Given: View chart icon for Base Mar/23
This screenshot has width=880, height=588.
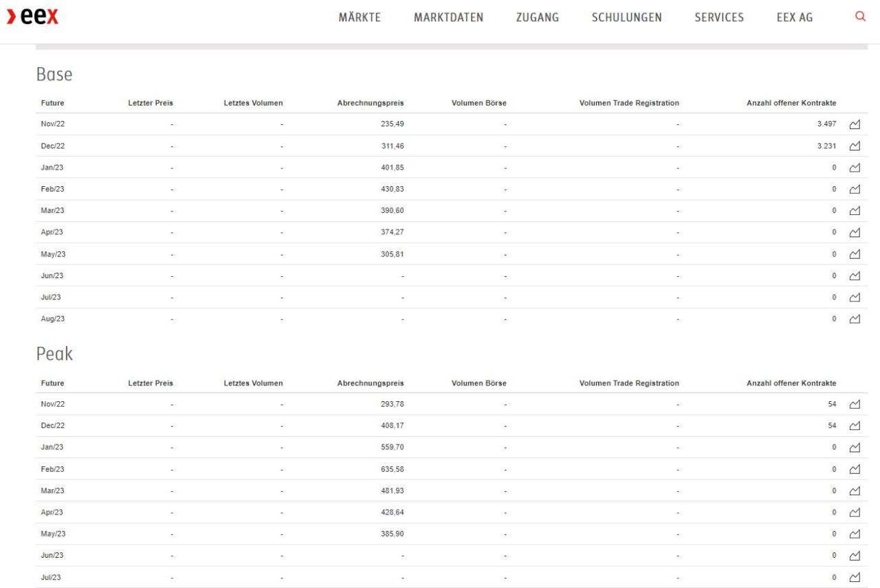Looking at the screenshot, I should coord(855,211).
